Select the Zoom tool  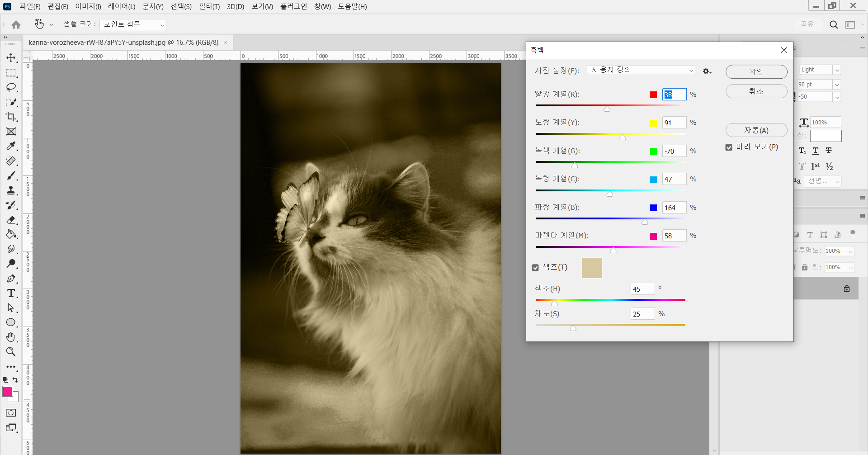click(11, 352)
